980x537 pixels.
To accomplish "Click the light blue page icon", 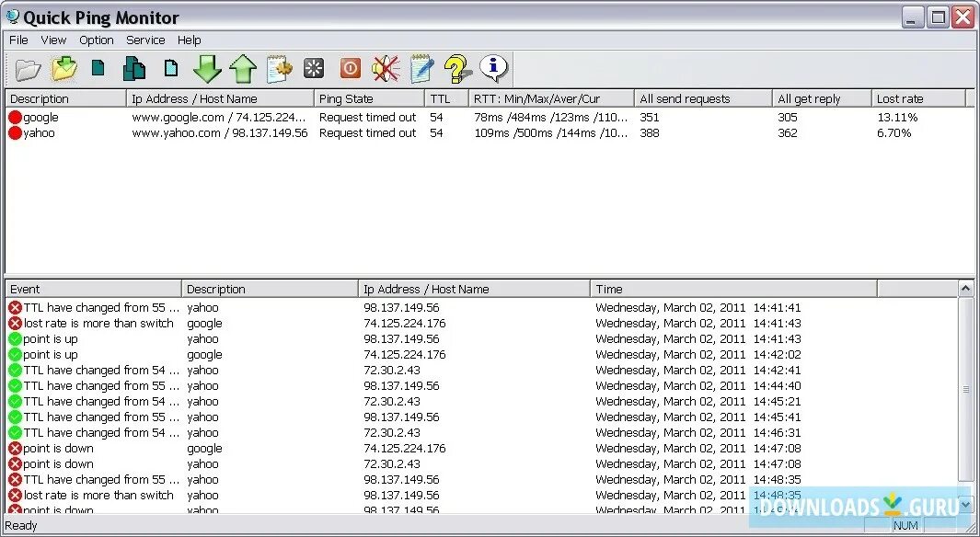I will coord(170,67).
